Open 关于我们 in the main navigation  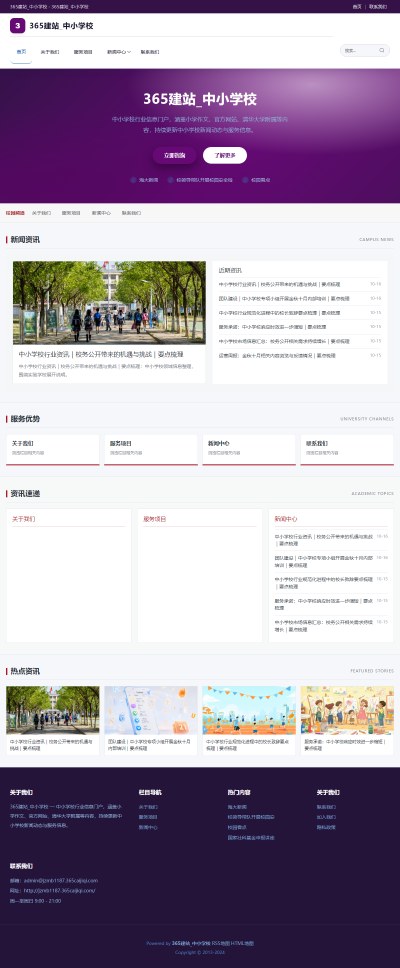(50, 52)
